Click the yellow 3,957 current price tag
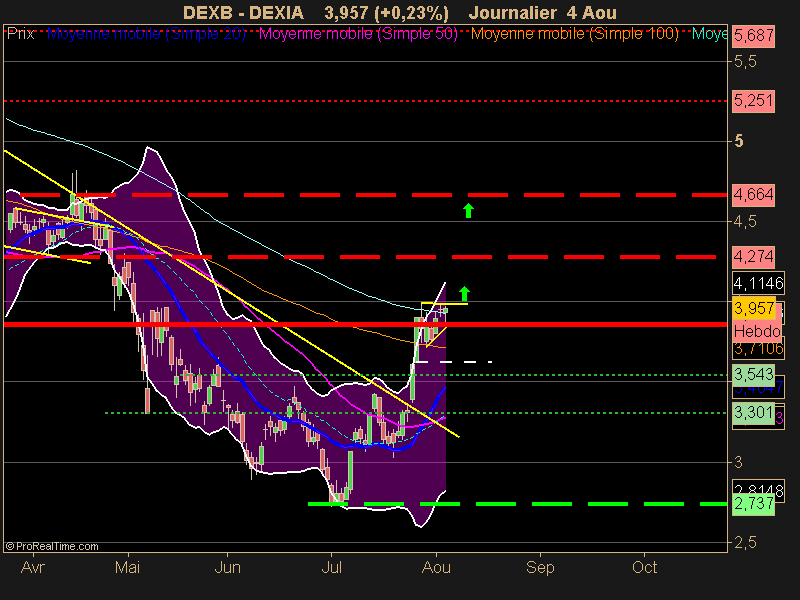Viewport: 800px width, 600px height. [x=754, y=308]
